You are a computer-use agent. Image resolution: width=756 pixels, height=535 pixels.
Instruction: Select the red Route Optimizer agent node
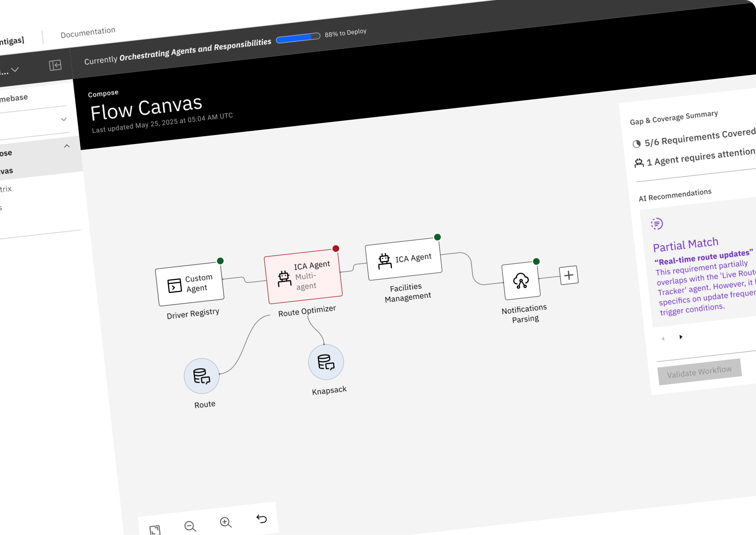[303, 276]
